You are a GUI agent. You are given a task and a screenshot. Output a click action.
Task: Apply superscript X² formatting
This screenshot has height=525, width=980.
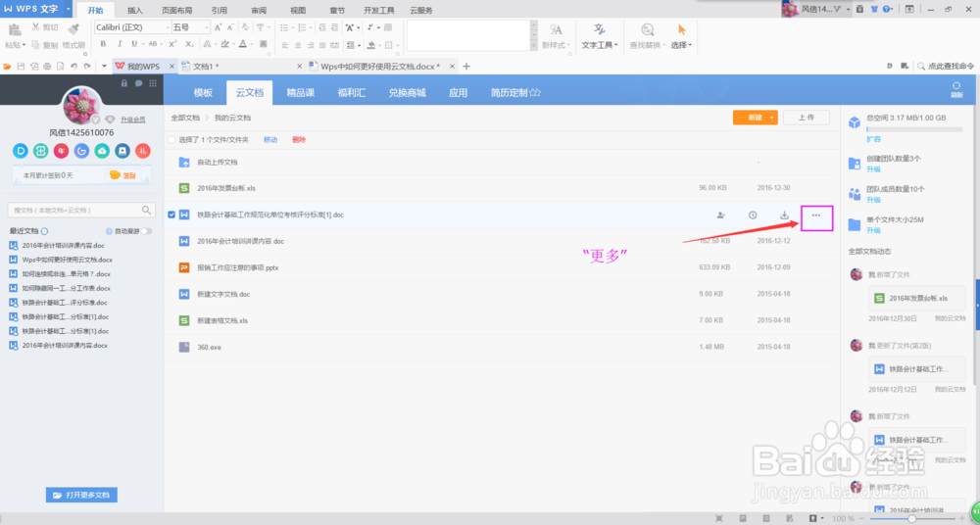click(x=172, y=44)
